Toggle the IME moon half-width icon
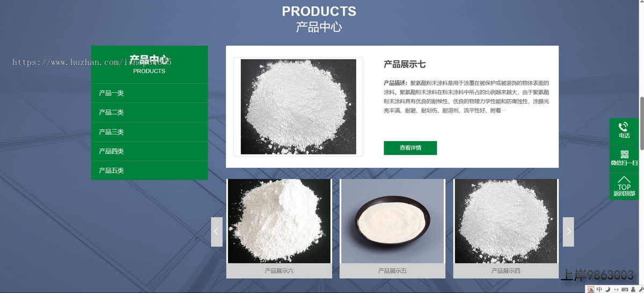This screenshot has height=293, width=644. [608, 289]
